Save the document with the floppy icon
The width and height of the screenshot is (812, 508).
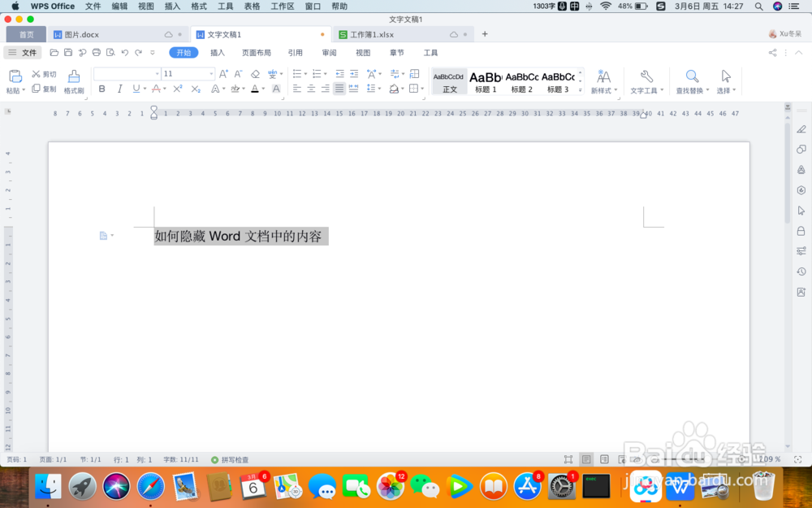[68, 52]
